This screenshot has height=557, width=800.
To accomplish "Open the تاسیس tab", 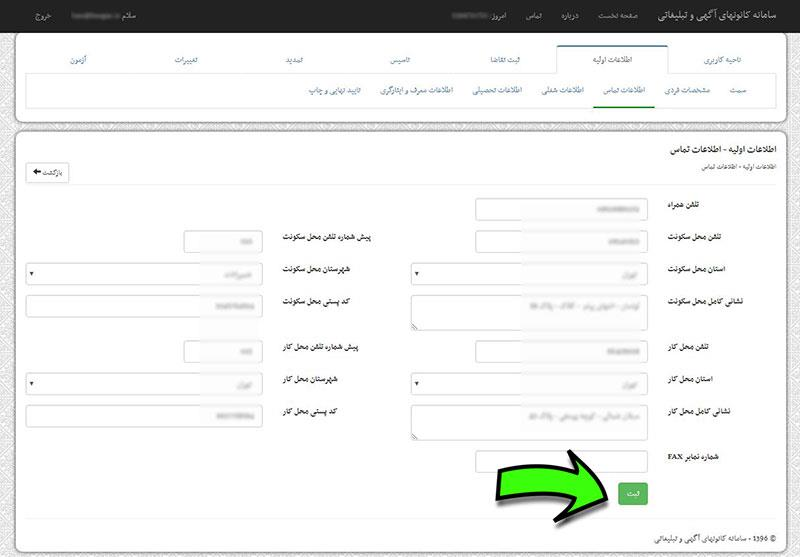I will 400,60.
